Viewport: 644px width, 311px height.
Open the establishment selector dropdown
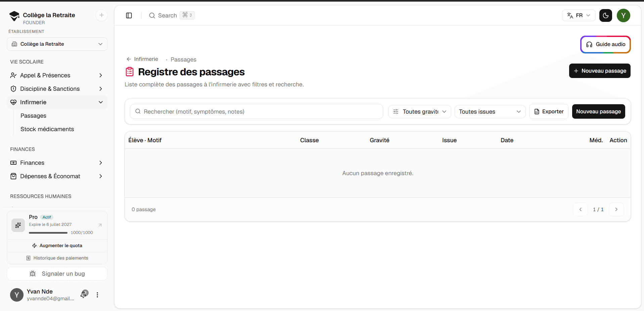pyautogui.click(x=57, y=44)
